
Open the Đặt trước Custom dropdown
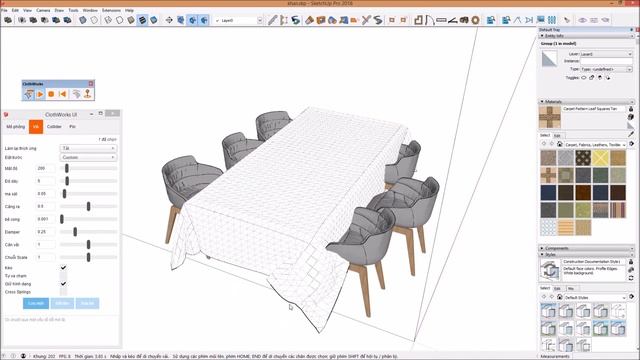(88, 157)
